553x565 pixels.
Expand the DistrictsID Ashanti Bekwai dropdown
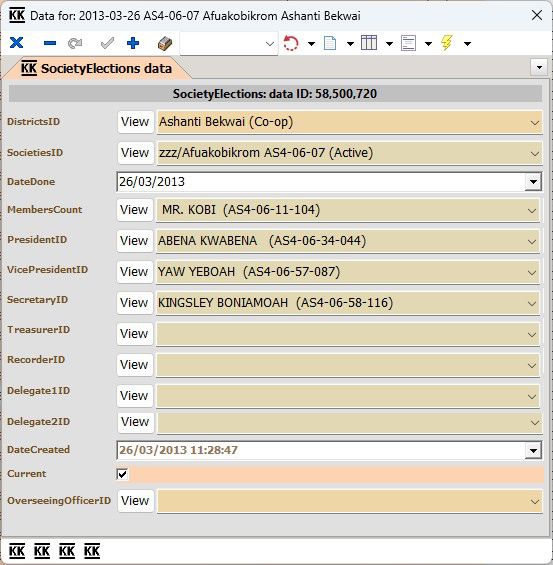click(535, 123)
